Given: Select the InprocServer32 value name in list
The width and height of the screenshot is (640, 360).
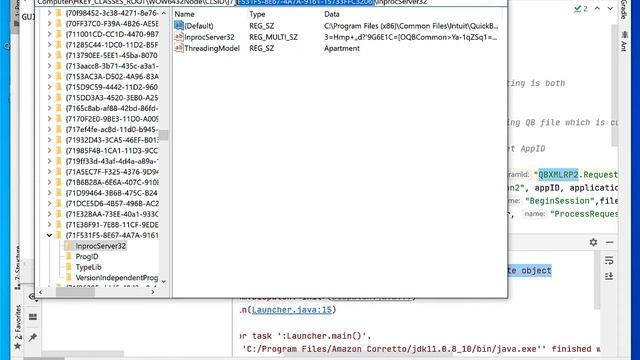Looking at the screenshot, I should [x=209, y=37].
